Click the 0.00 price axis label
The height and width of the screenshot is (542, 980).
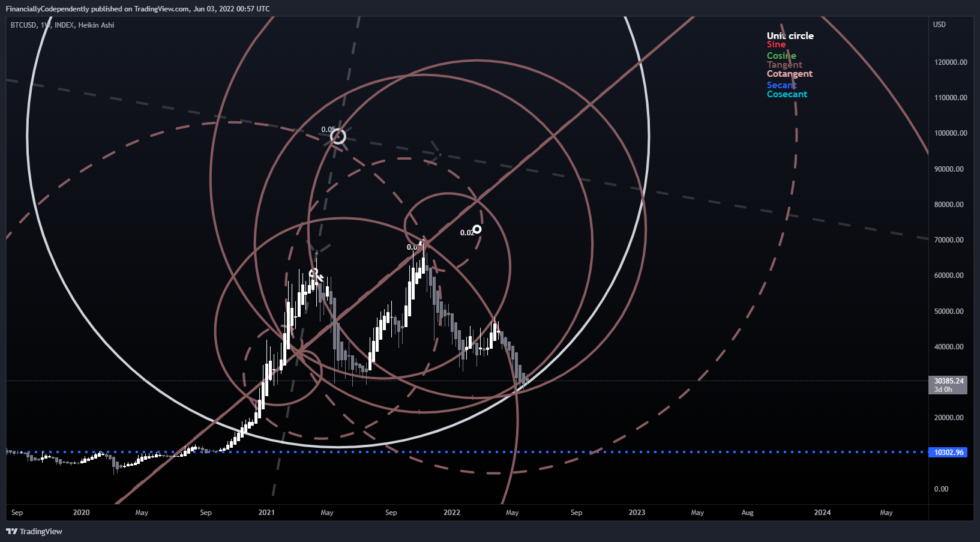[941, 489]
